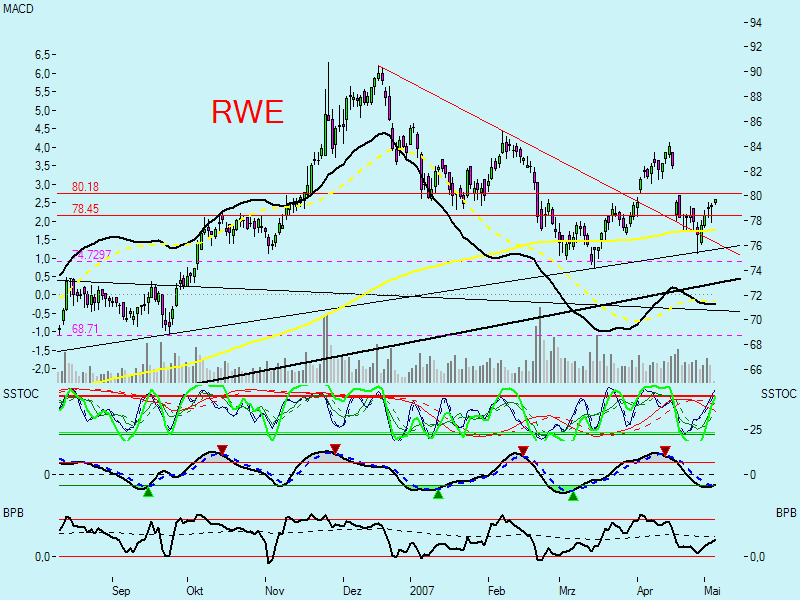Select the red sell triangle near Apr
The width and height of the screenshot is (800, 600).
[x=664, y=452]
